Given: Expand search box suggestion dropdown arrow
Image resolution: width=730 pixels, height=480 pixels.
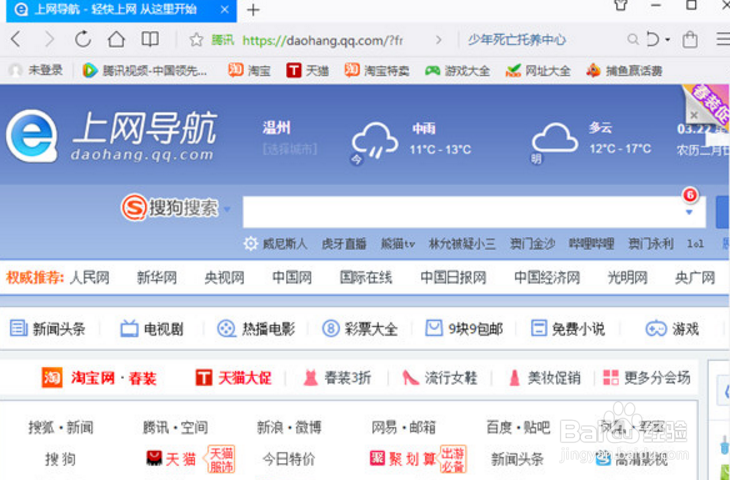Looking at the screenshot, I should click(x=689, y=212).
